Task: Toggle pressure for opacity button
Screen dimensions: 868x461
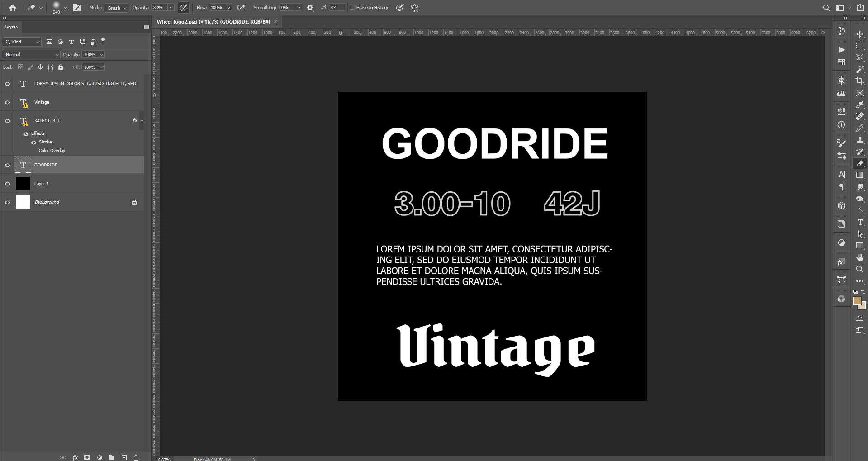Action: tap(184, 8)
